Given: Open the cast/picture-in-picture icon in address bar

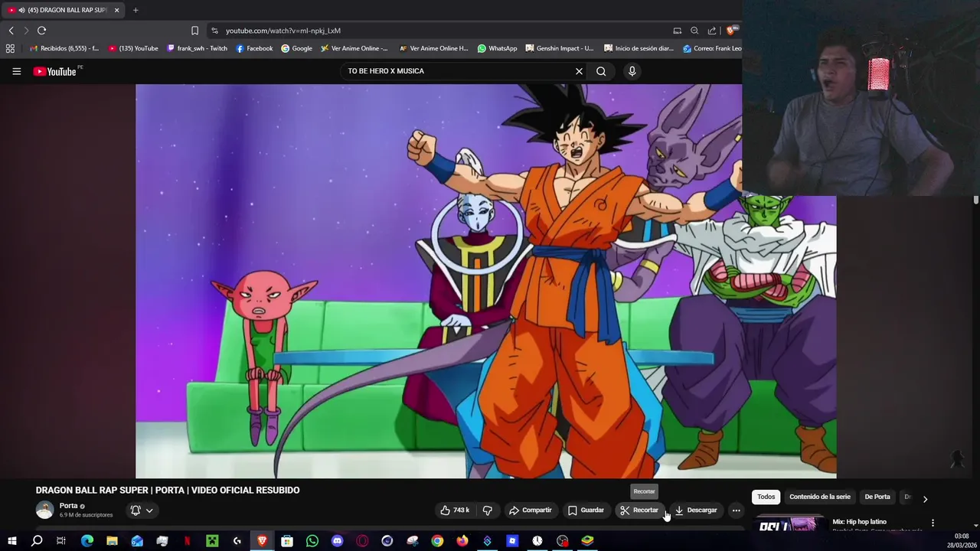Looking at the screenshot, I should 677,31.
